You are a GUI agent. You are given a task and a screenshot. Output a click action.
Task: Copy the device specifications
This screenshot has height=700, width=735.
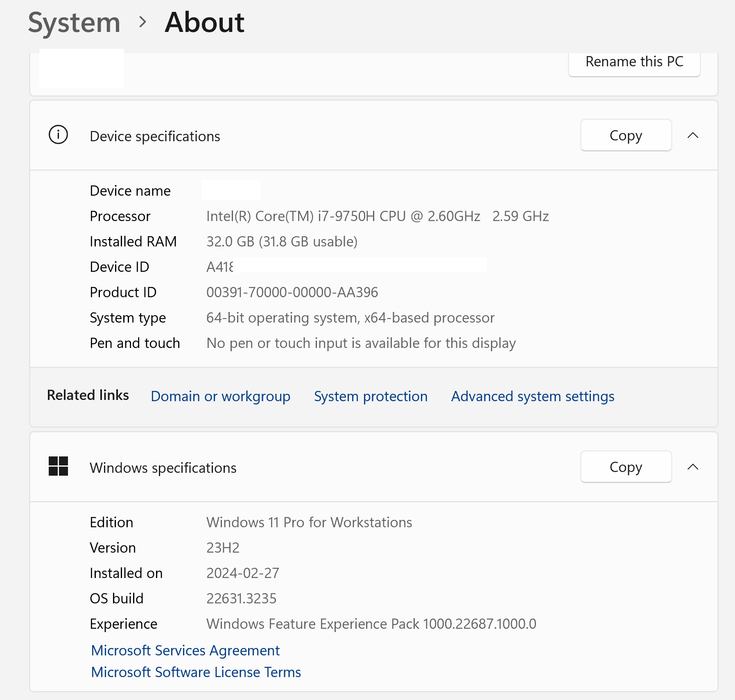tap(625, 135)
